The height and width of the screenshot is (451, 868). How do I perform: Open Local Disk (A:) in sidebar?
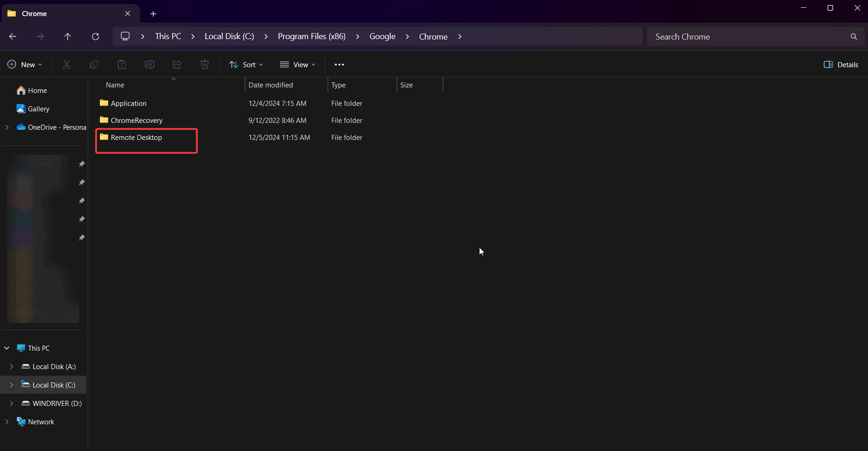tap(49, 366)
